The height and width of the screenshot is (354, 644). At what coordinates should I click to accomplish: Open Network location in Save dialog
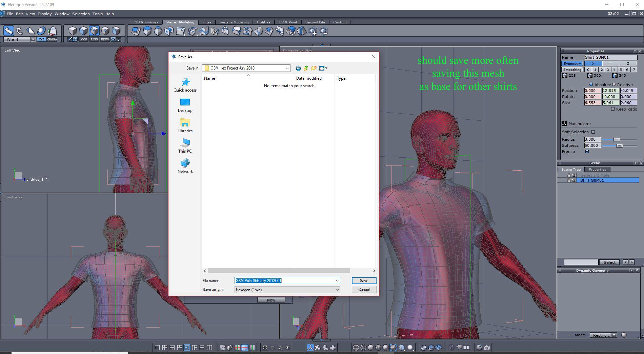[185, 166]
